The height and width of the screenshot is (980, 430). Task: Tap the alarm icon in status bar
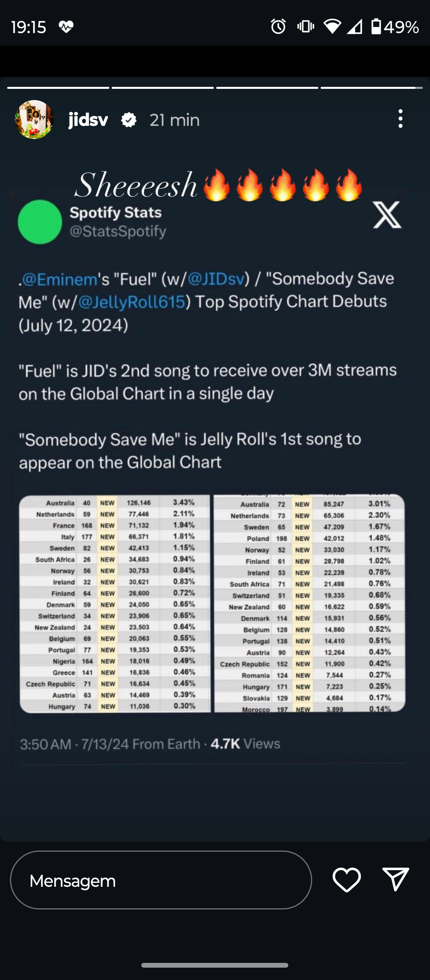pyautogui.click(x=278, y=27)
